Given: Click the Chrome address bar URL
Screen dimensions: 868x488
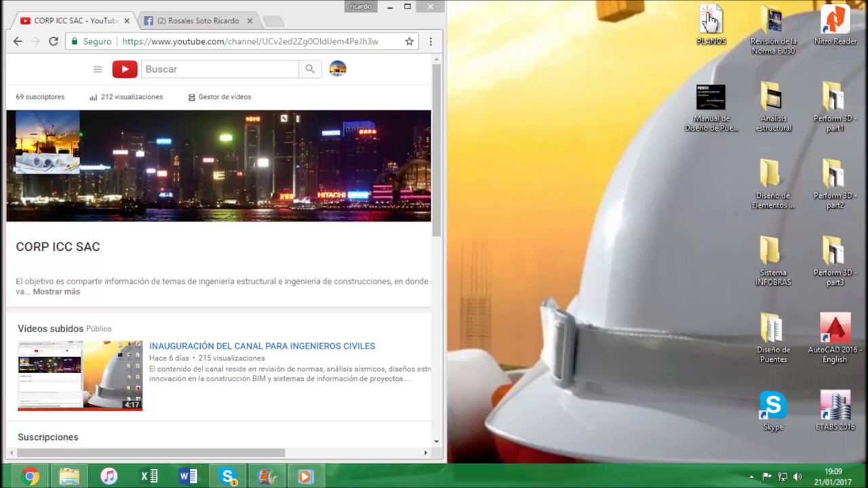Looking at the screenshot, I should (250, 41).
